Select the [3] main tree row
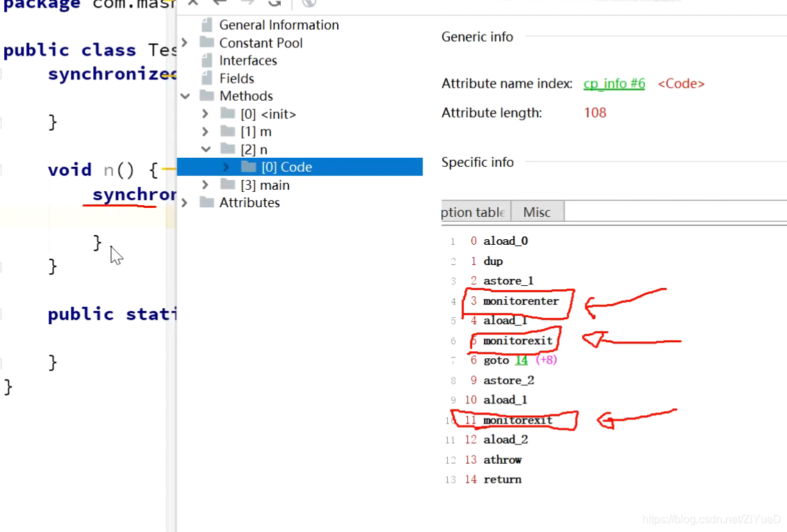 pos(265,185)
